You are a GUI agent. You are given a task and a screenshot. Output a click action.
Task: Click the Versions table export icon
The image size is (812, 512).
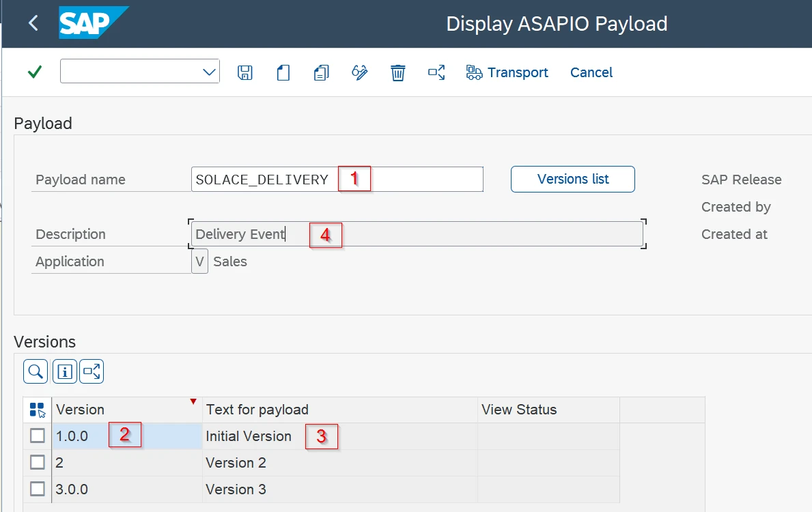[92, 371]
